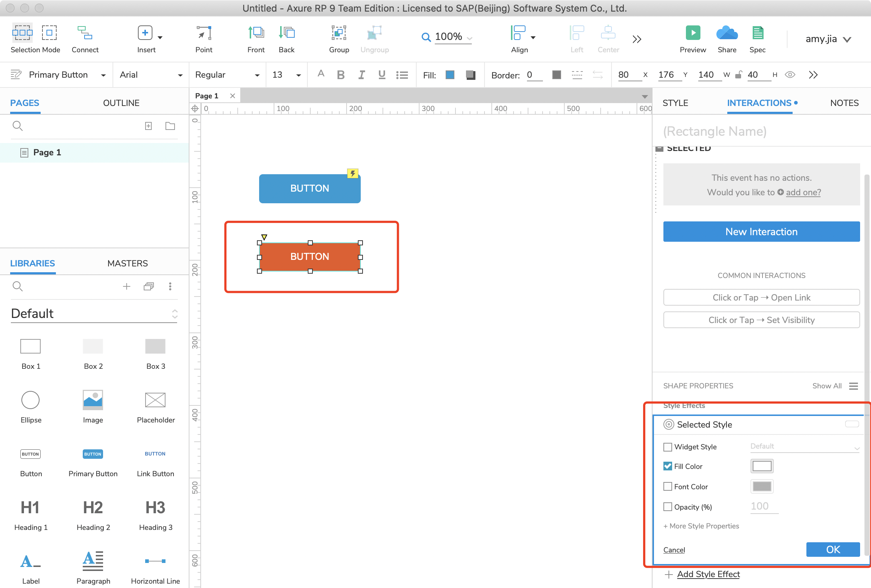Click the add page icon in Pages panel
871x588 pixels.
(148, 126)
